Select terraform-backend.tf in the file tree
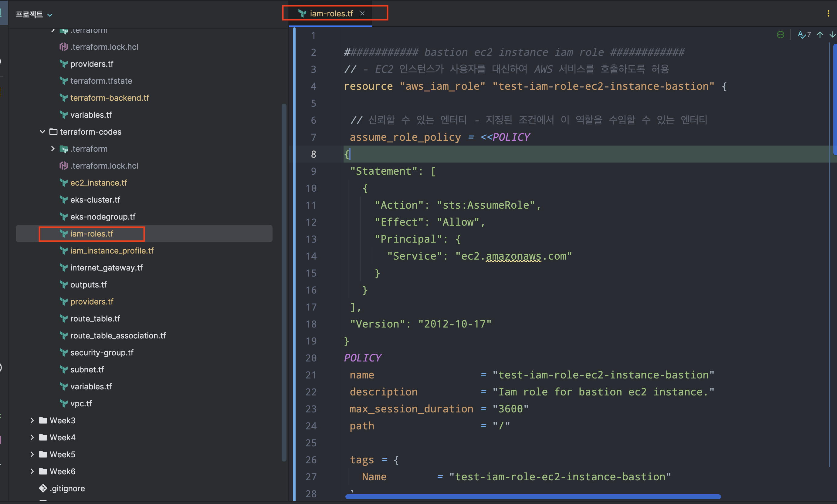 [x=109, y=98]
